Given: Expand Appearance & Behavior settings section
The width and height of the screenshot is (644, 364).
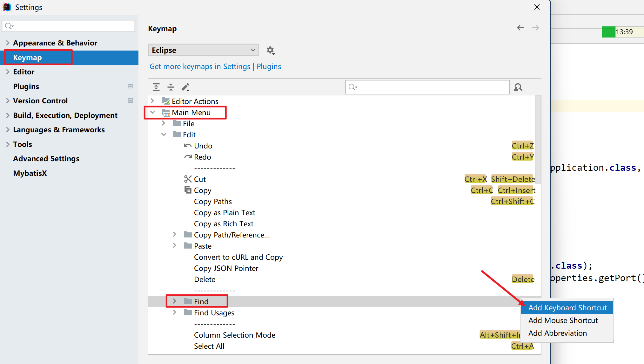Looking at the screenshot, I should click(8, 43).
